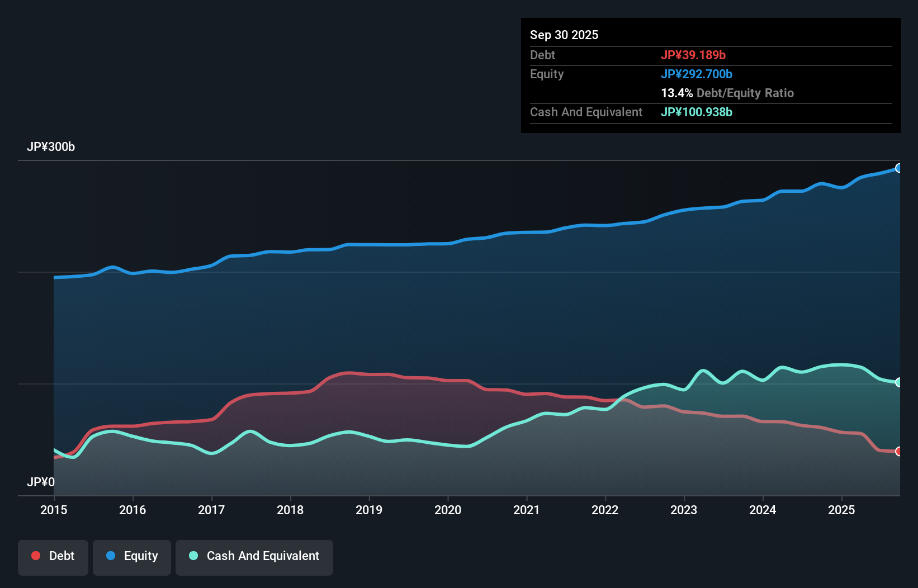Click the Equity endpoint marker on the chart
Image resolution: width=918 pixels, height=588 pixels.
[899, 168]
